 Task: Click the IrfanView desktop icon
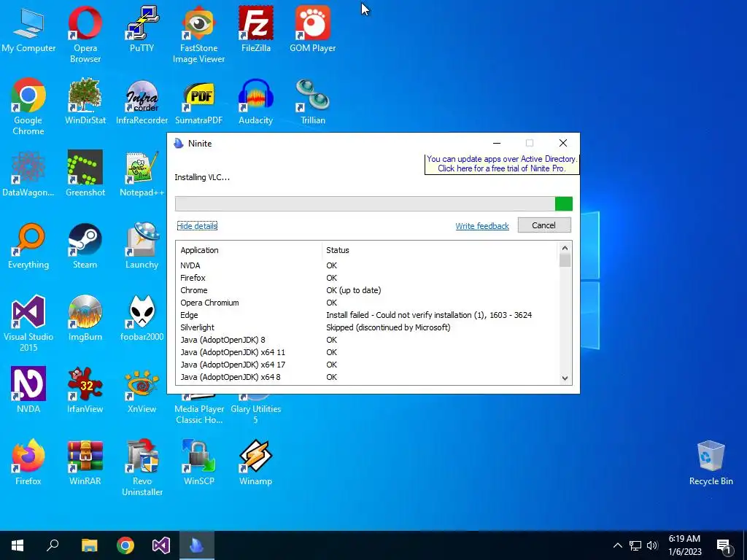(85, 391)
